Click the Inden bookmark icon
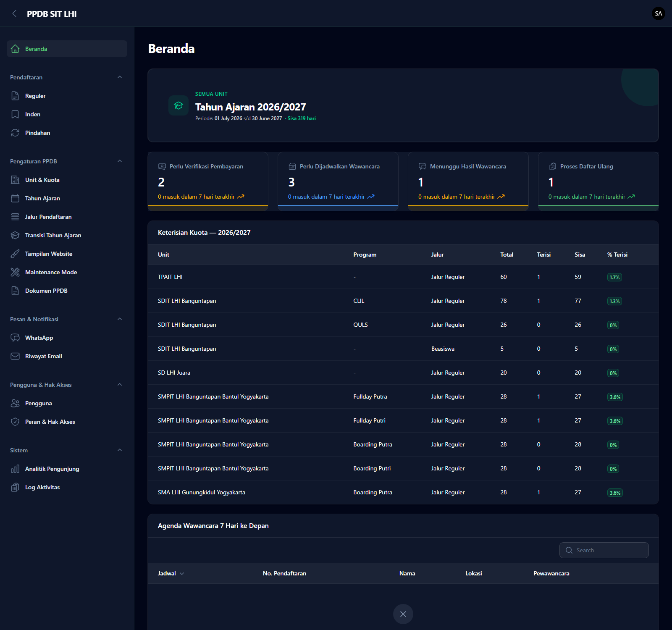Screen dimensions: 672x630 point(15,114)
